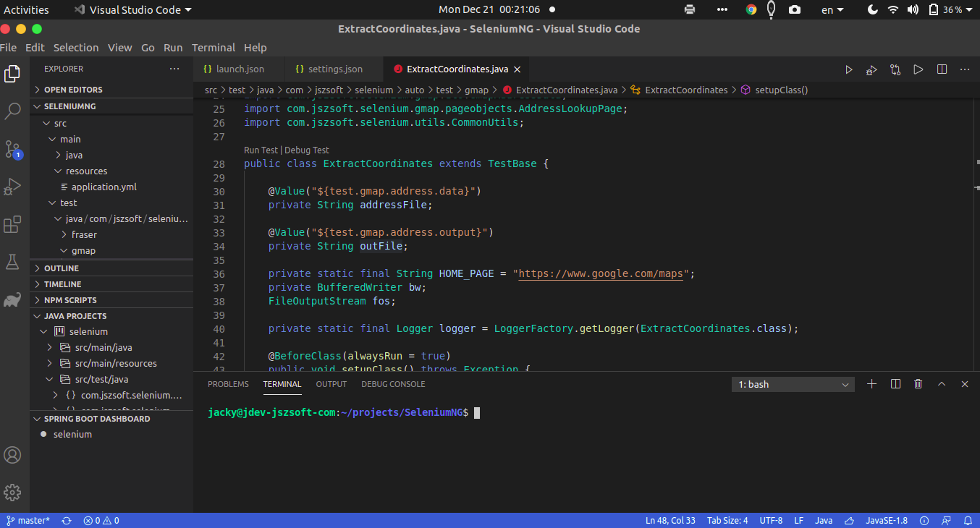Switch to the launch.json tab
The image size is (980, 528).
click(240, 69)
